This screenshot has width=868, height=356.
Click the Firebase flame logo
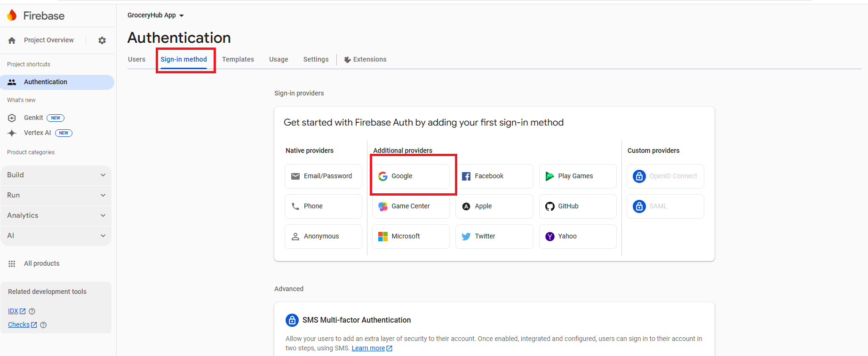click(x=12, y=16)
